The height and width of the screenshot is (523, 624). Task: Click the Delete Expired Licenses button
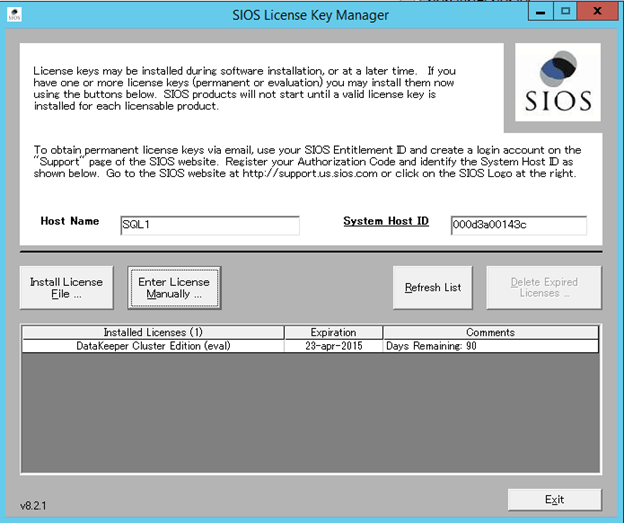[544, 288]
